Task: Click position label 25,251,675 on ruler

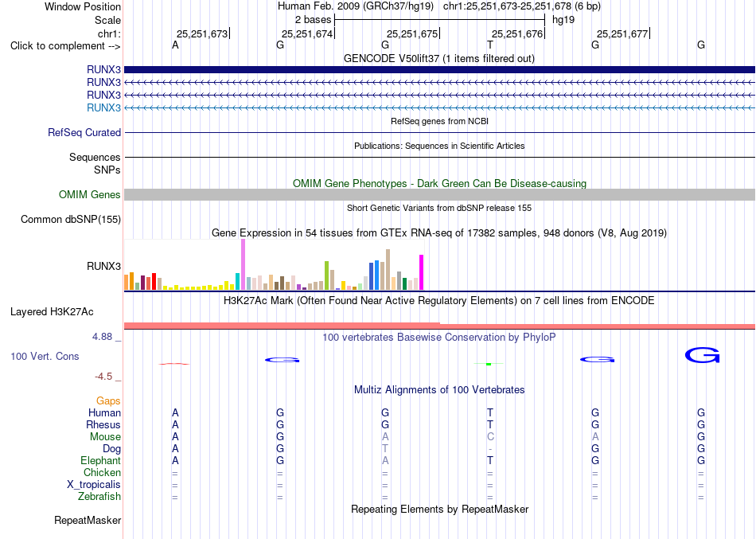Action: coord(412,33)
